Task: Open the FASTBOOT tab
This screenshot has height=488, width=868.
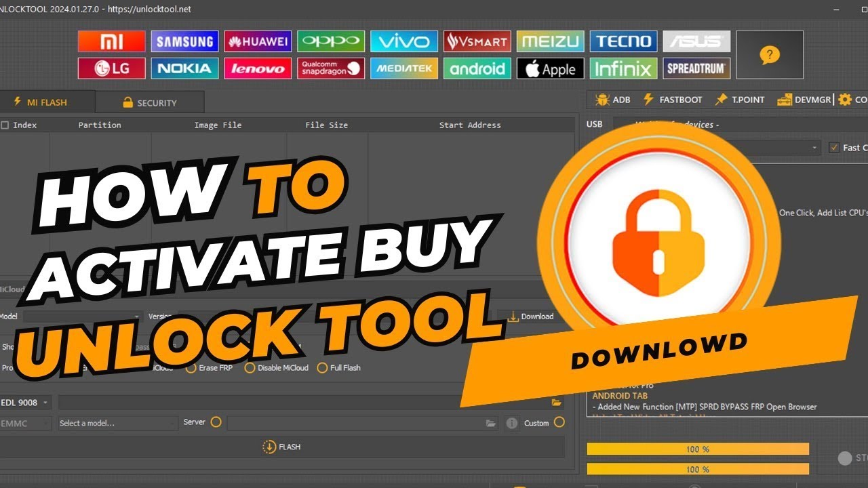Action: click(x=672, y=100)
